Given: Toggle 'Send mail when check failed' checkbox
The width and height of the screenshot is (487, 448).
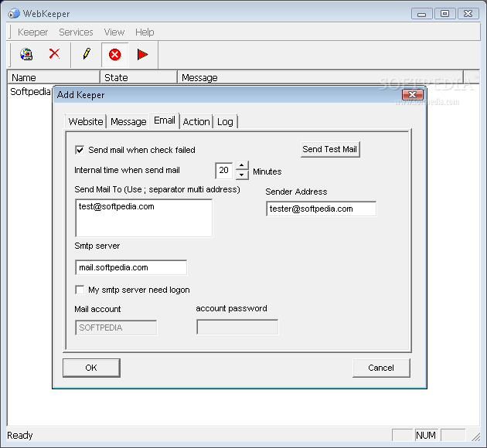Looking at the screenshot, I should point(80,150).
